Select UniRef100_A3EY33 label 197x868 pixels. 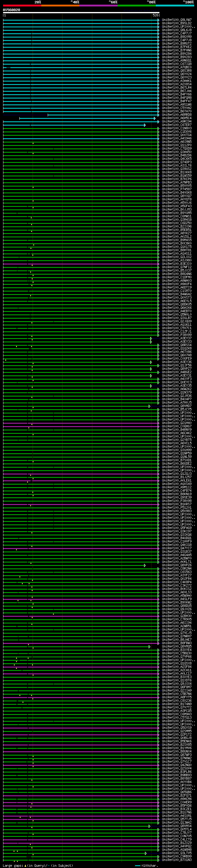[176, 342]
